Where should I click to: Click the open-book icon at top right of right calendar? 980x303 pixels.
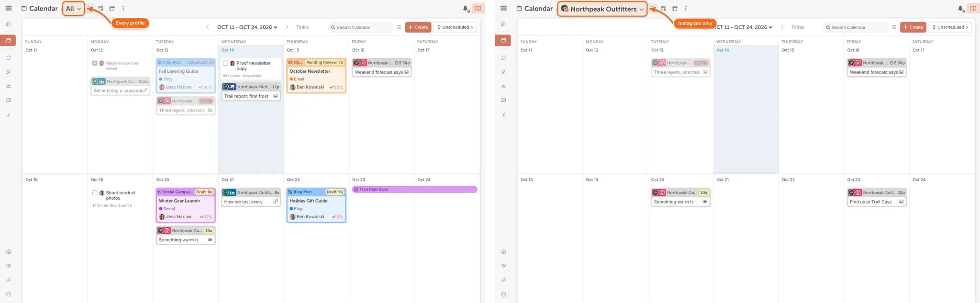click(x=973, y=8)
